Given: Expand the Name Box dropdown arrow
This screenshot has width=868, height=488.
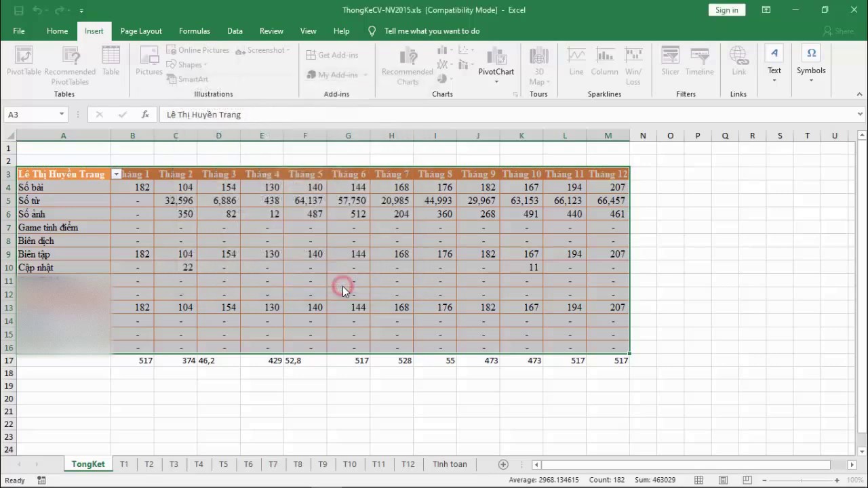Looking at the screenshot, I should [x=61, y=115].
